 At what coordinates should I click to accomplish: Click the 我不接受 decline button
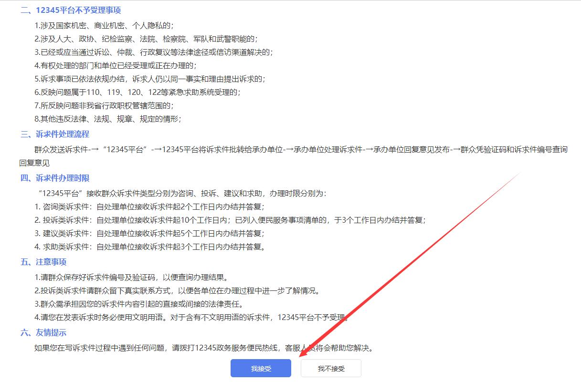click(x=331, y=368)
